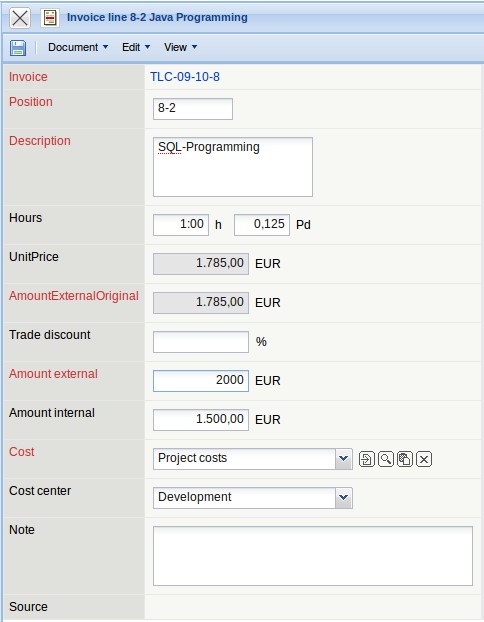Open the Document menu

coord(78,47)
